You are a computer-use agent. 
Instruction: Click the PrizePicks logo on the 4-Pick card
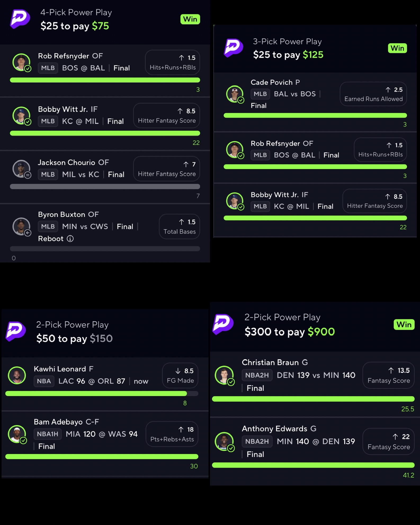point(20,19)
